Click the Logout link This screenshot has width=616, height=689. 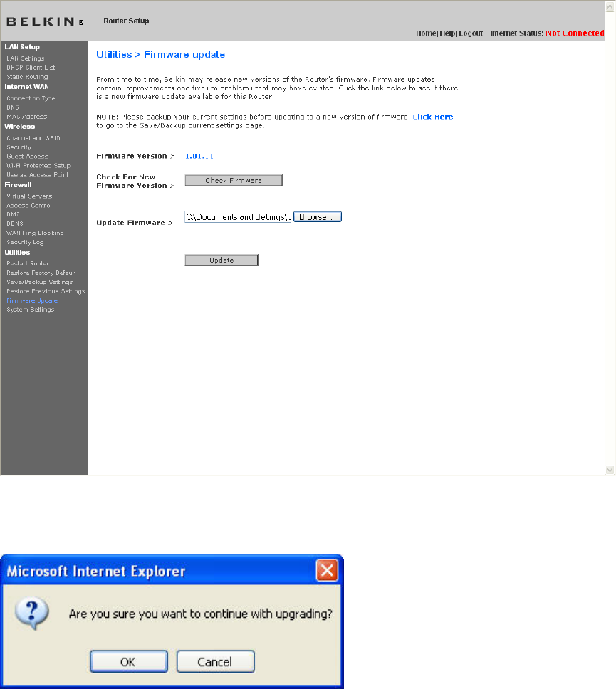(x=471, y=33)
